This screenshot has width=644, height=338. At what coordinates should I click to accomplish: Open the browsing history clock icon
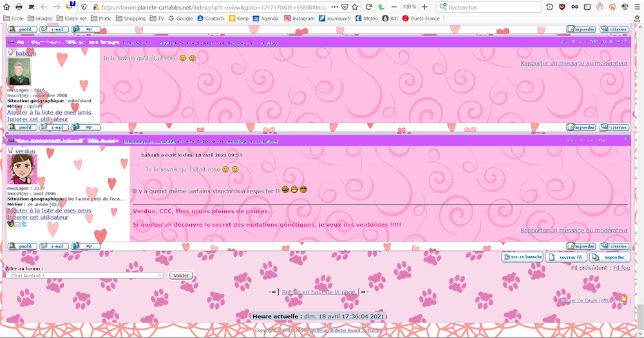pyautogui.click(x=549, y=7)
